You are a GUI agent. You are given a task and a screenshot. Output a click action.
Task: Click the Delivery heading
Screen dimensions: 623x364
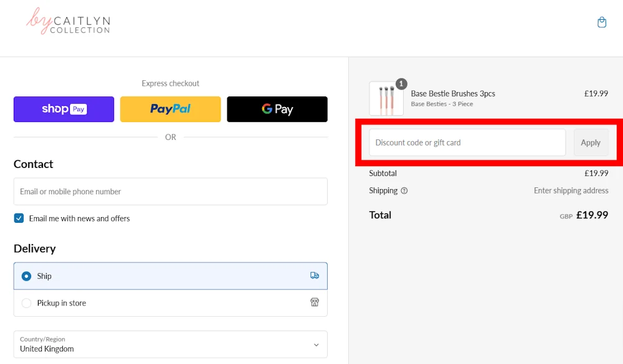pyautogui.click(x=34, y=248)
